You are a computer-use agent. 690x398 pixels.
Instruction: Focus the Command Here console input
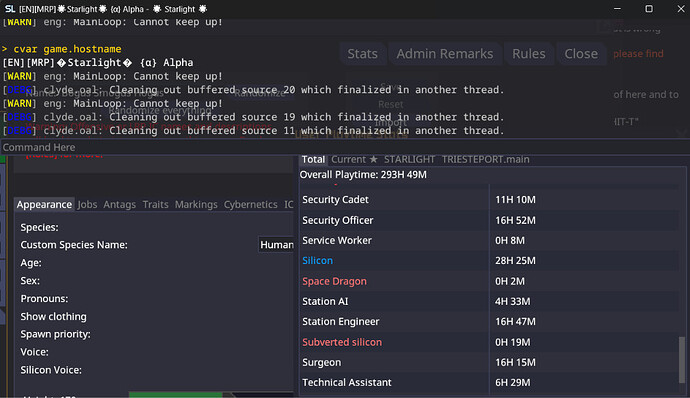(345, 147)
